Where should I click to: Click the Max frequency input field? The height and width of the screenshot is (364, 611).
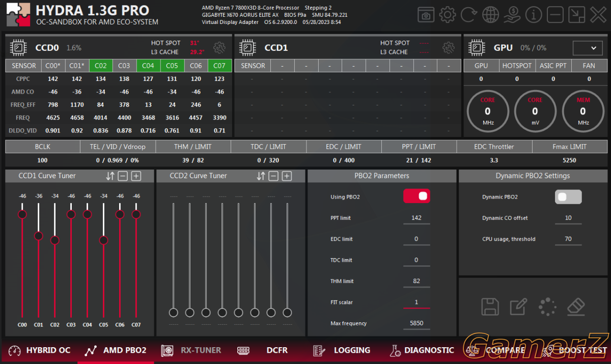click(x=416, y=323)
